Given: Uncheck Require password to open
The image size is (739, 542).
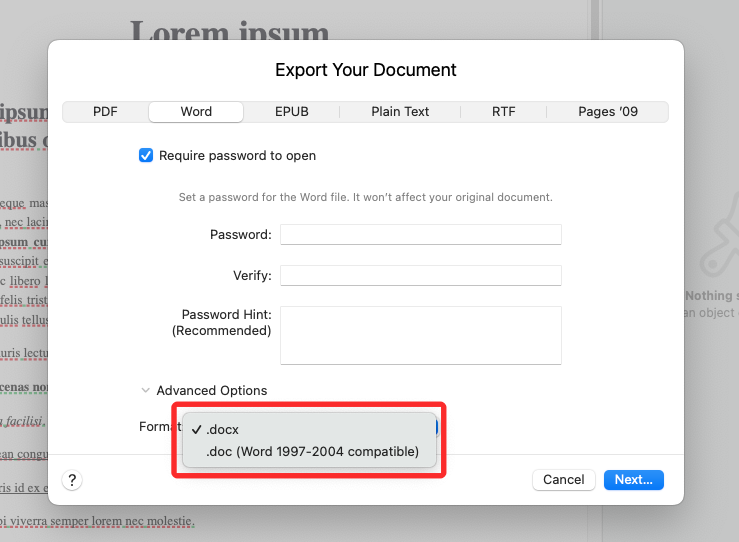Looking at the screenshot, I should click(x=146, y=155).
